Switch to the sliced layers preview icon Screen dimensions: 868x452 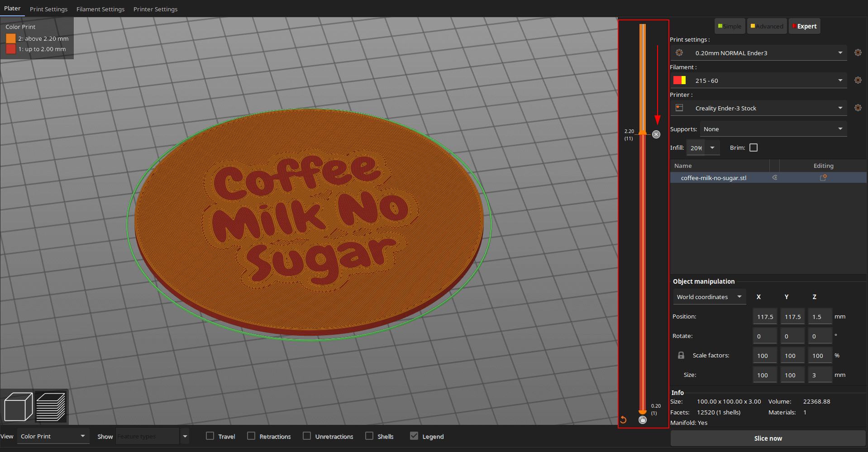51,406
